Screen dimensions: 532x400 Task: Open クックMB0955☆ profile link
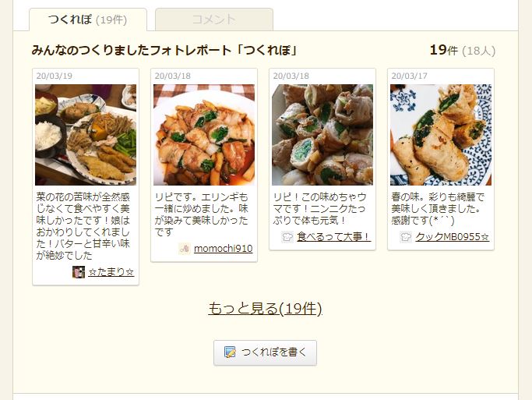(453, 237)
